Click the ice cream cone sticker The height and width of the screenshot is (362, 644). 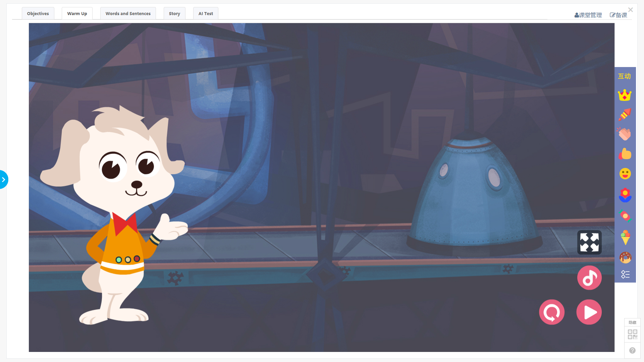pyautogui.click(x=625, y=237)
